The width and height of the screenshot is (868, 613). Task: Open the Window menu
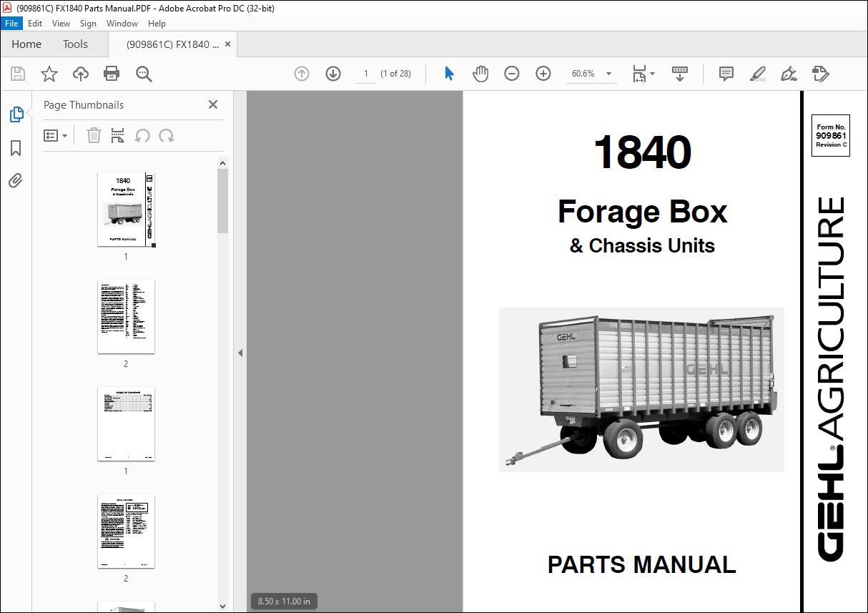click(x=122, y=24)
